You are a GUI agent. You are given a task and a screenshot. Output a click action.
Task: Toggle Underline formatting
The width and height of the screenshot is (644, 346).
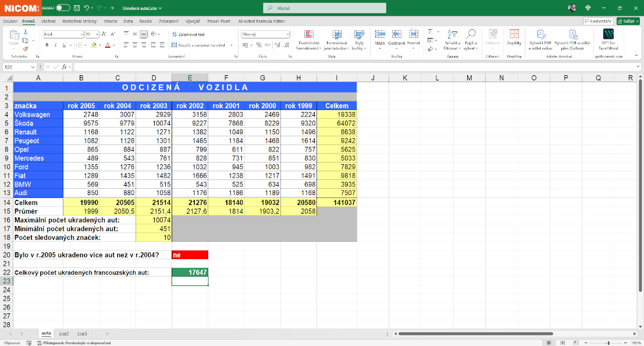coord(64,45)
